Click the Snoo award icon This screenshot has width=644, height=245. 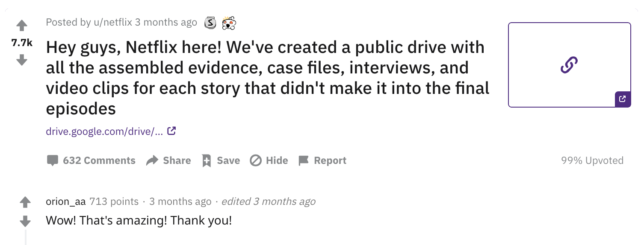coord(229,23)
